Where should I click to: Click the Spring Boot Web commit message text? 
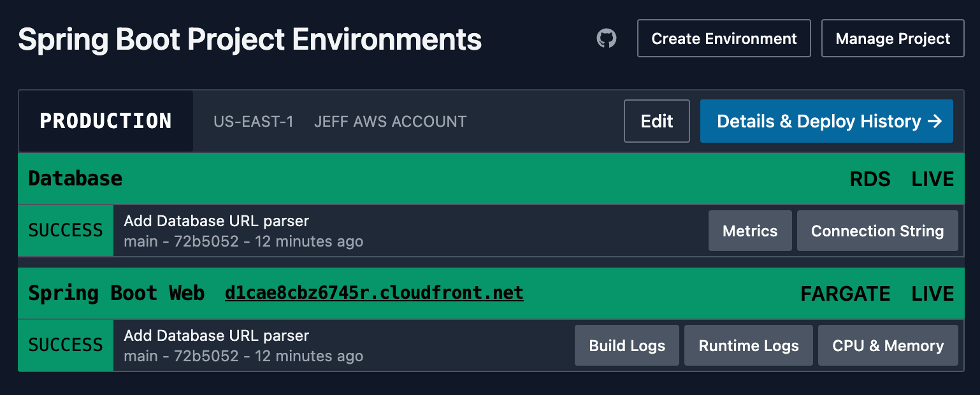(217, 336)
